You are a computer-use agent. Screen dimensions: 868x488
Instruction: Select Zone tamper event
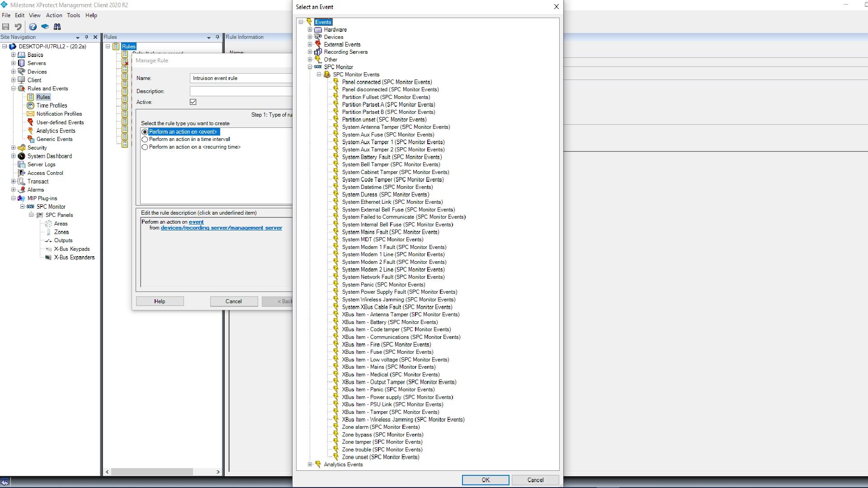(382, 442)
